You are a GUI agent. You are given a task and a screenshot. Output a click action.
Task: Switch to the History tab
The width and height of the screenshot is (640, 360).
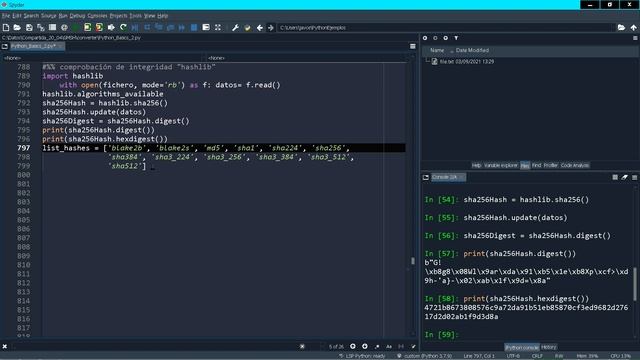(549, 347)
